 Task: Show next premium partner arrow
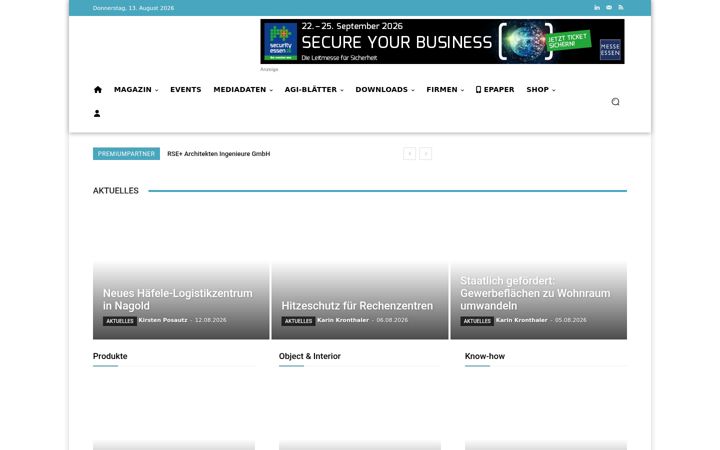coord(426,153)
